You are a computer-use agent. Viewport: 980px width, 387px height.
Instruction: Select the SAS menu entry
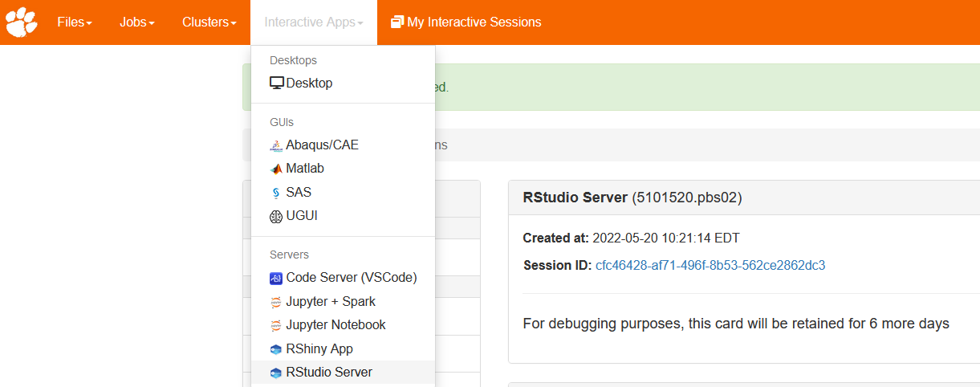click(344, 193)
